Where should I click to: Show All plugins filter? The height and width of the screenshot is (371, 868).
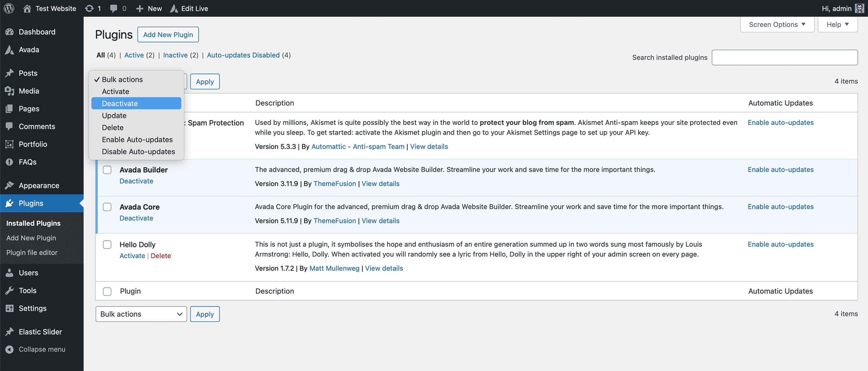pos(101,55)
